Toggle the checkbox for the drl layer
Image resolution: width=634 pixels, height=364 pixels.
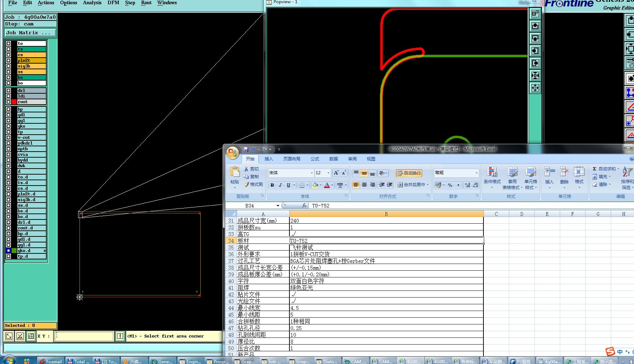8,90
